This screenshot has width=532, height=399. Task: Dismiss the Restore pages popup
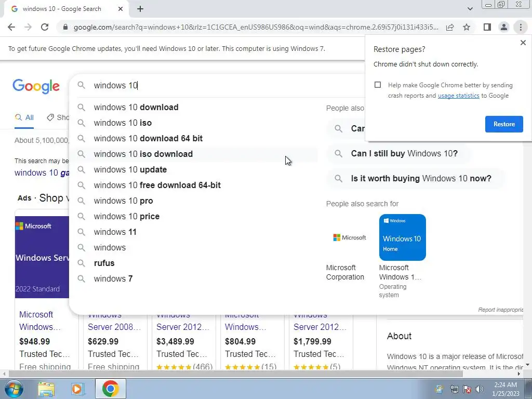[x=523, y=43]
